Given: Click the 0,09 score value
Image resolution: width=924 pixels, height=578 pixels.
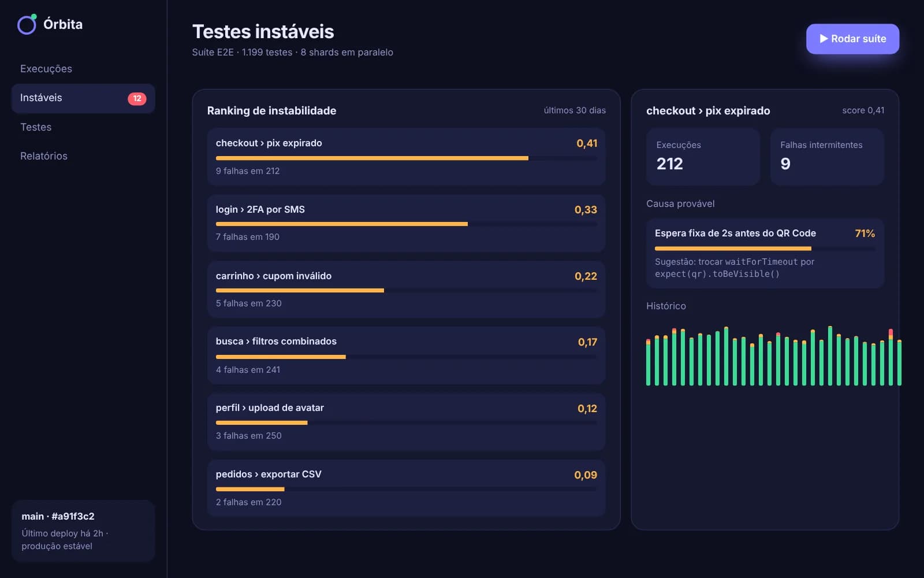Looking at the screenshot, I should point(586,475).
